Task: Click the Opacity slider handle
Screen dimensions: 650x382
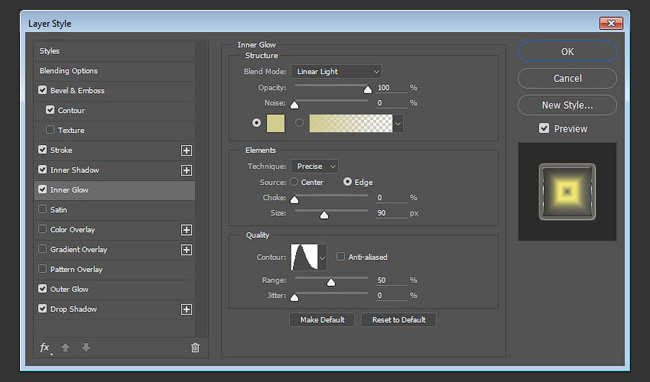Action: [x=368, y=89]
